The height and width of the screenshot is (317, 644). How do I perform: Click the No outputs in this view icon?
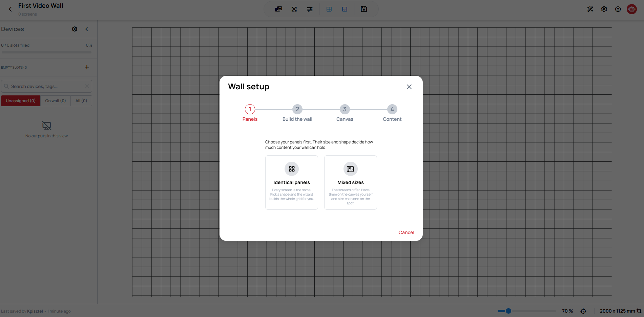tap(47, 126)
